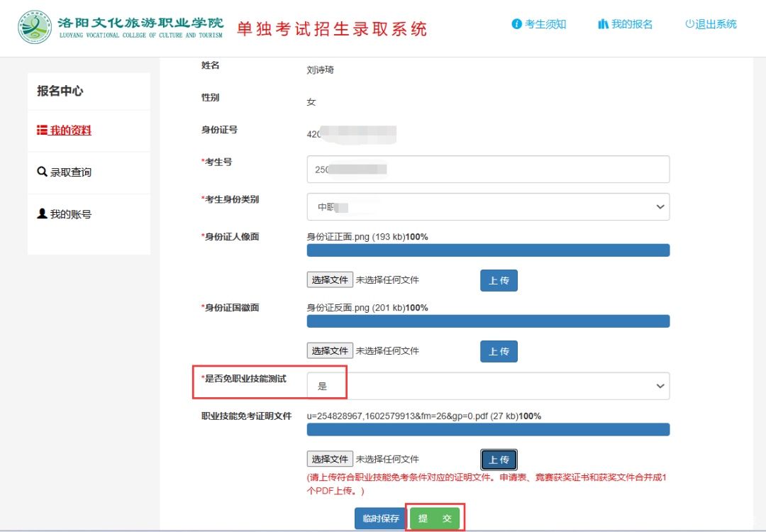
Task: Click the person icon beside 我的账号
Action: [42, 214]
